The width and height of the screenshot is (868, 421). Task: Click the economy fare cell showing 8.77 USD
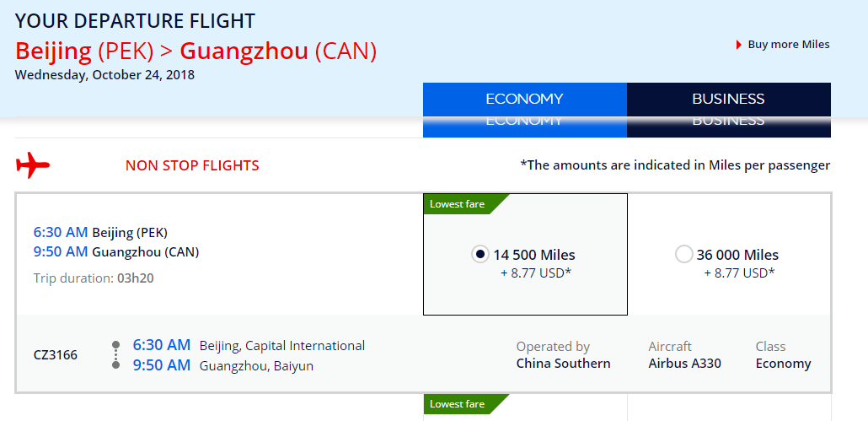(x=525, y=254)
